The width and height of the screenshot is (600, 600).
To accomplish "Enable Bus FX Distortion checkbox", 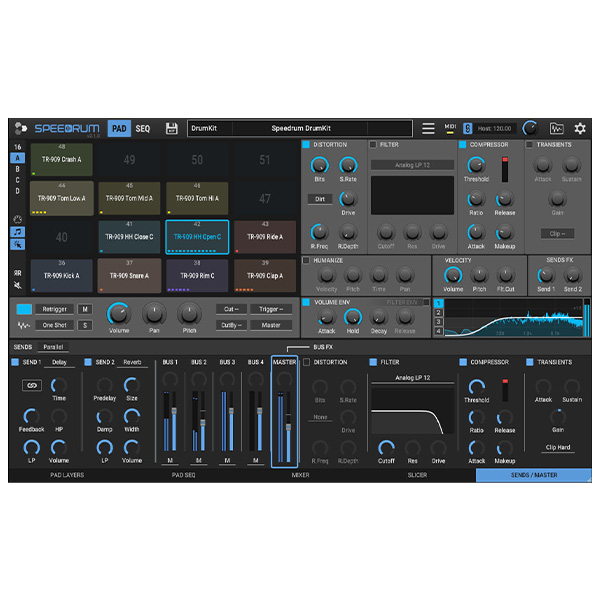I will click(307, 362).
